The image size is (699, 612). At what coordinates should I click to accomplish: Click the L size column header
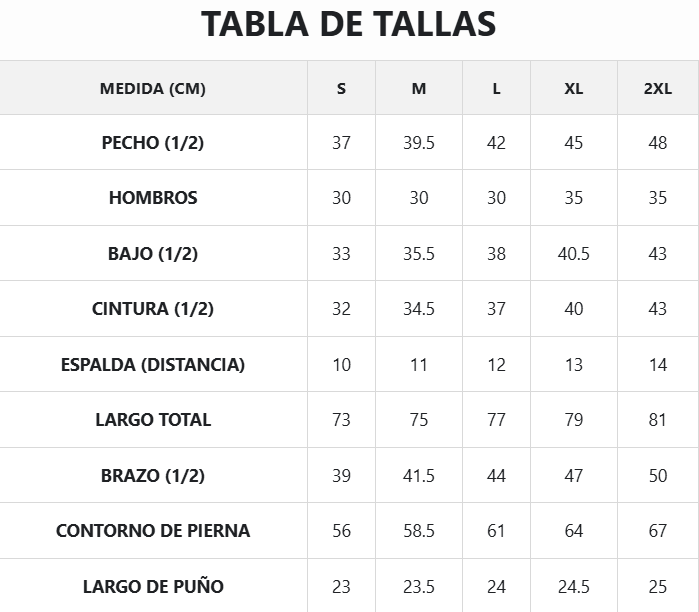point(496,88)
